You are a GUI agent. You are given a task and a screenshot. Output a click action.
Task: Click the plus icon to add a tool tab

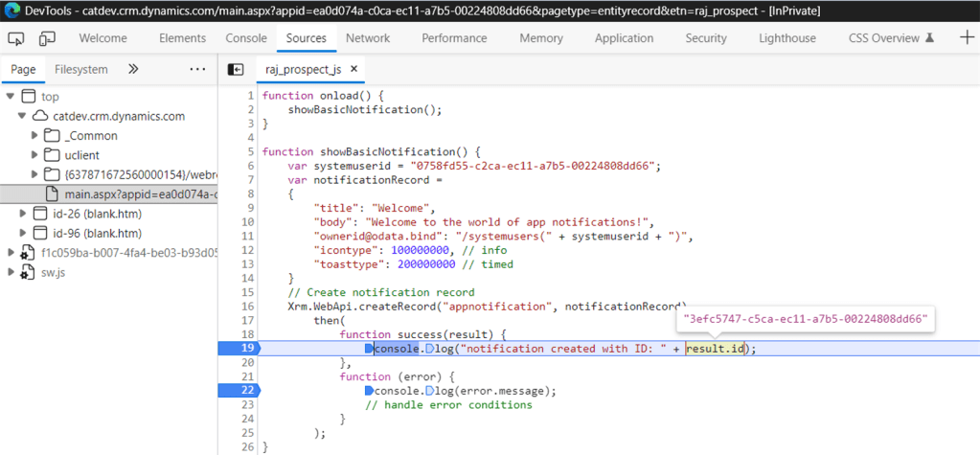pyautogui.click(x=967, y=38)
